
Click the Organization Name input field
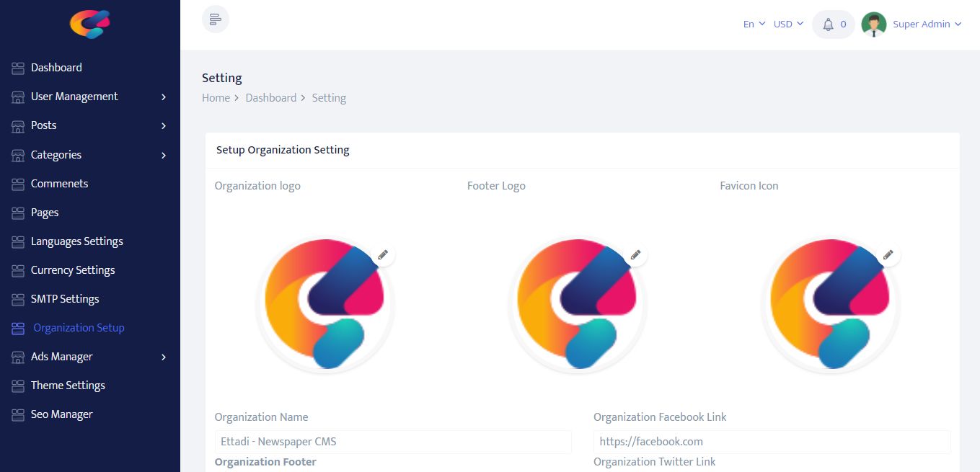[393, 442]
